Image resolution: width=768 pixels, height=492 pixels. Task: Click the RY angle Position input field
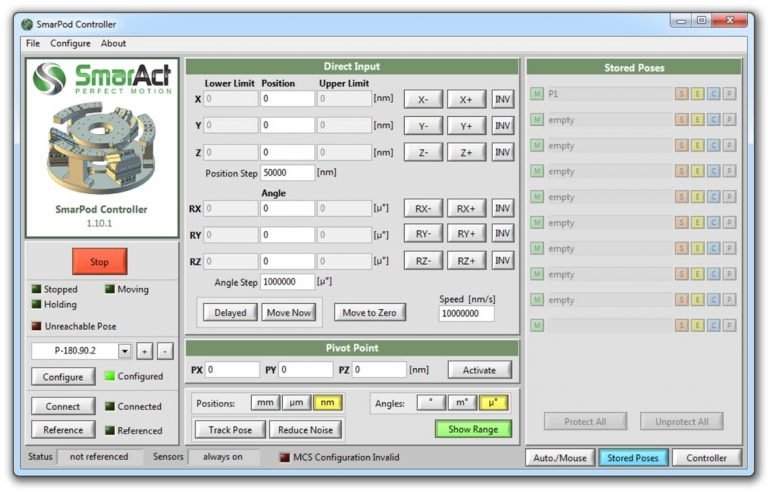coord(287,235)
